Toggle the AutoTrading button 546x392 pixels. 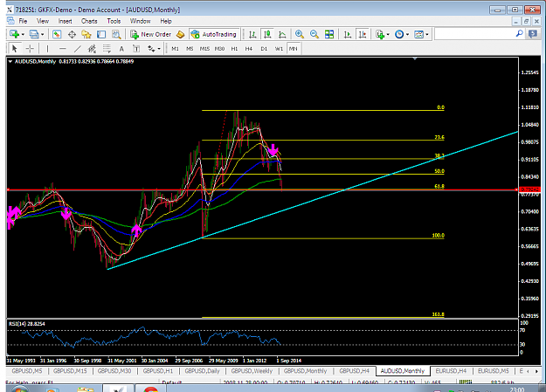click(x=214, y=34)
